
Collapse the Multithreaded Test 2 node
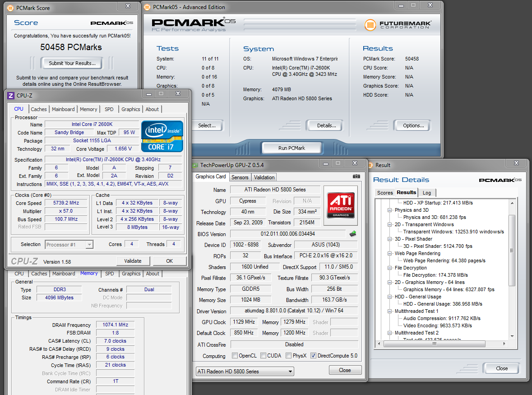389,333
